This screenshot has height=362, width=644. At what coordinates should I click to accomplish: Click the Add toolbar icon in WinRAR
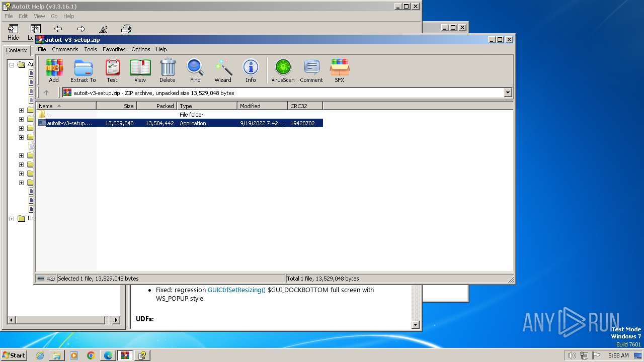point(54,71)
